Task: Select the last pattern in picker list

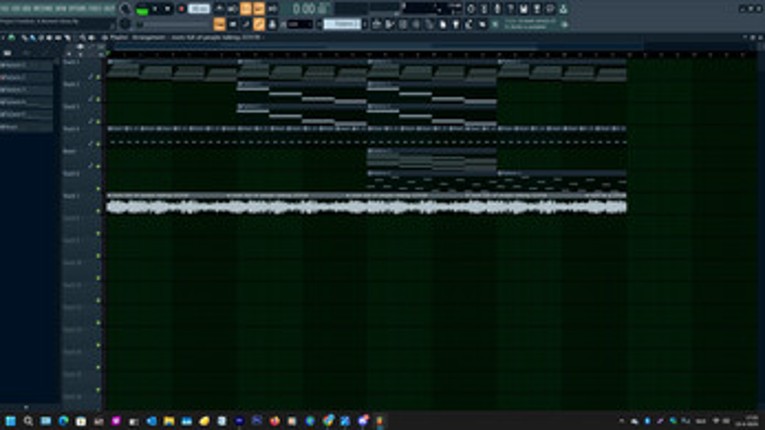Action: tap(14, 127)
